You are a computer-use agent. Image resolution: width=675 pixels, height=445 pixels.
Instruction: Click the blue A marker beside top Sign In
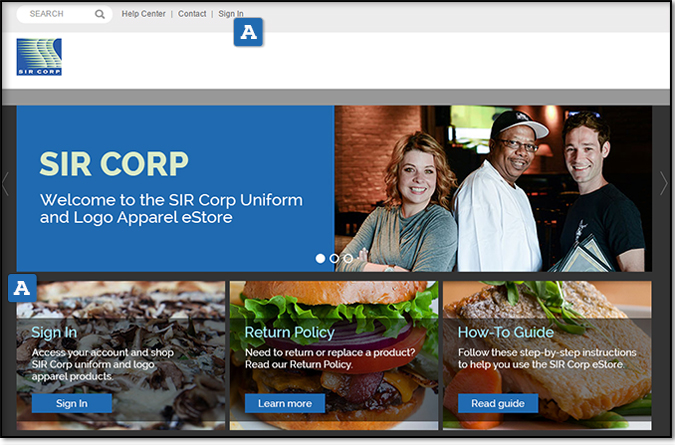[x=248, y=33]
